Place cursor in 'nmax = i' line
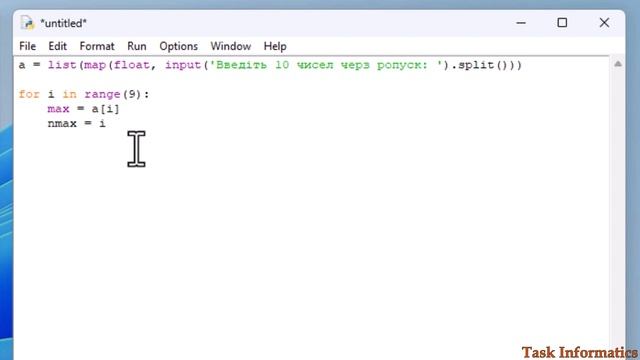This screenshot has width=640, height=360. (76, 123)
